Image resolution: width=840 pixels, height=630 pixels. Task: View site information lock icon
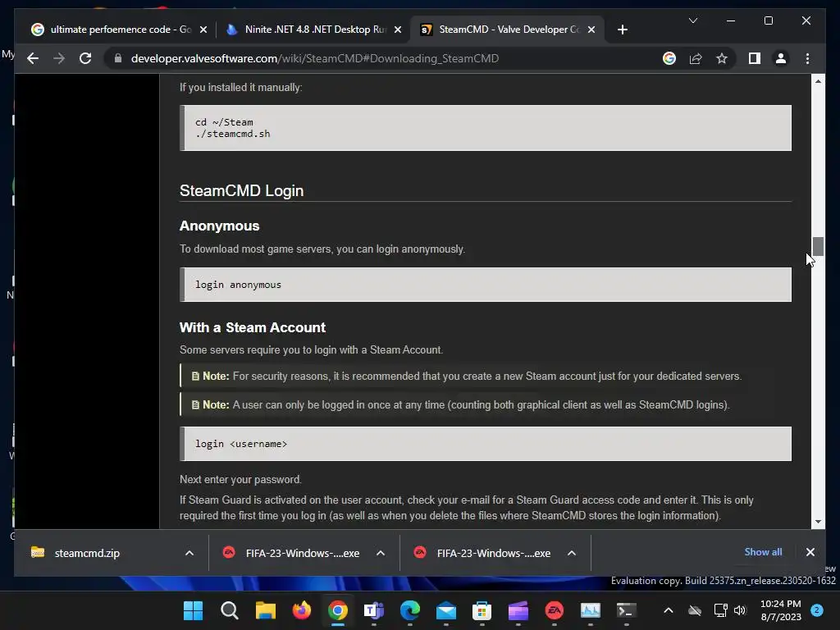tap(118, 58)
